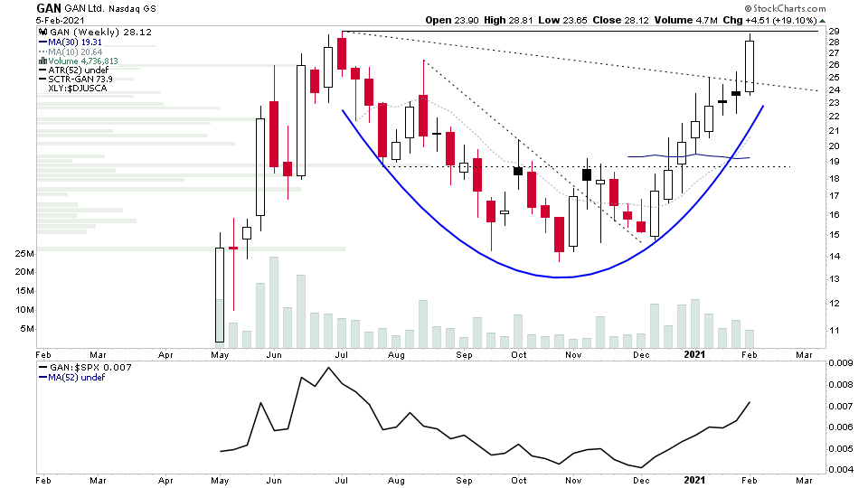Screen dimensions: 868x488
Task: Click the Close 28.12 value
Action: click(620, 21)
